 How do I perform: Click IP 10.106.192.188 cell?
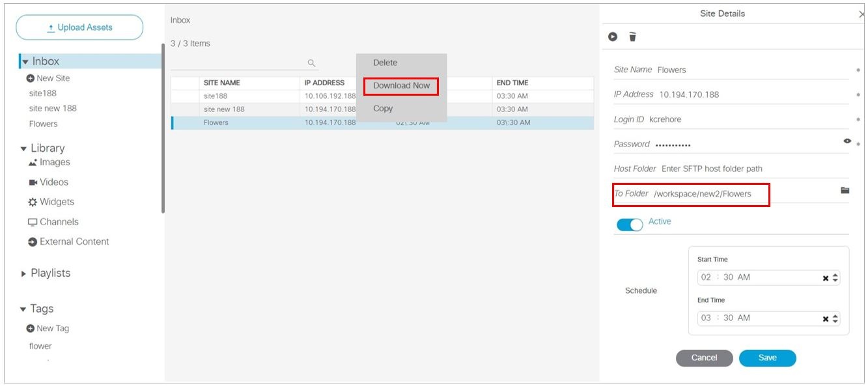click(x=330, y=96)
